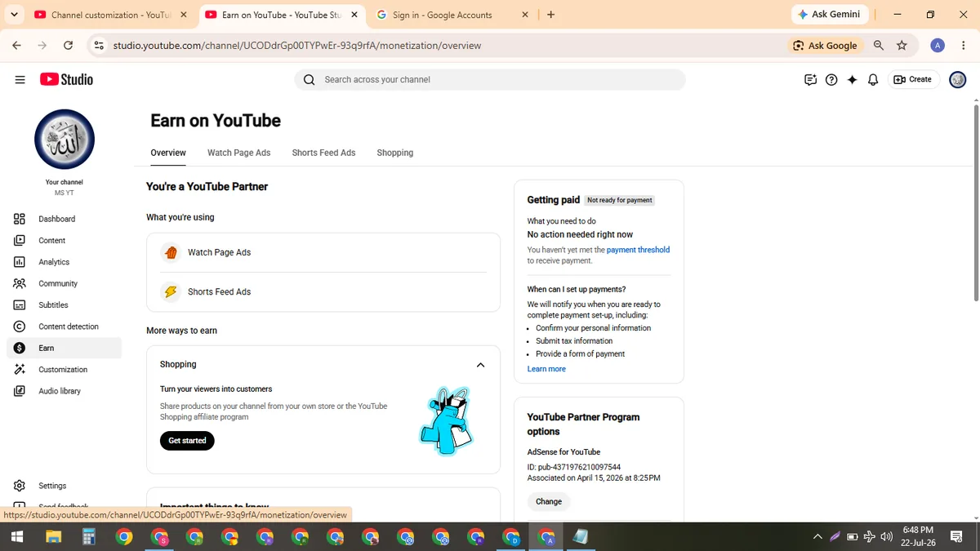Select the Earn dollar icon in sidebar

20,348
